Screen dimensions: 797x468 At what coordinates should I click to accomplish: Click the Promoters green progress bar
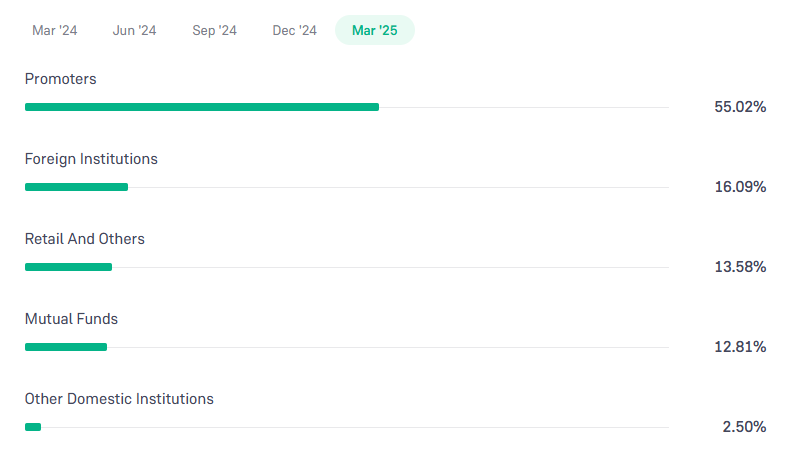[x=202, y=107]
